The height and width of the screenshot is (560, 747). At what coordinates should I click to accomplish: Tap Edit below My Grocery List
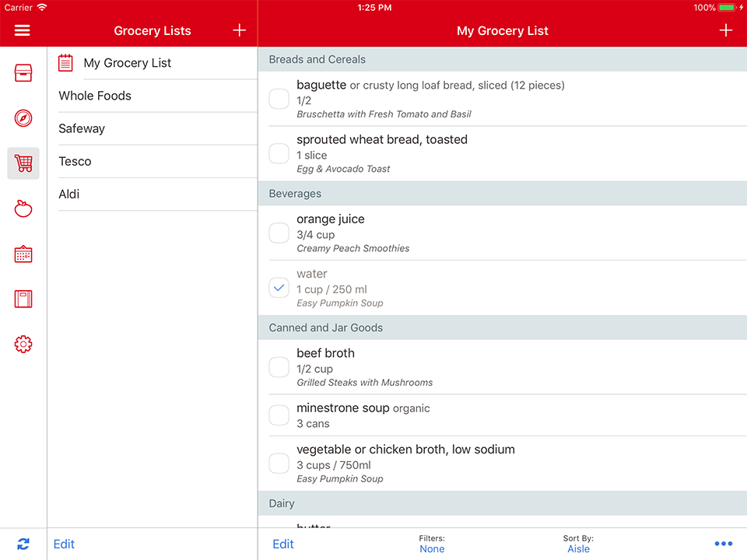click(x=282, y=544)
